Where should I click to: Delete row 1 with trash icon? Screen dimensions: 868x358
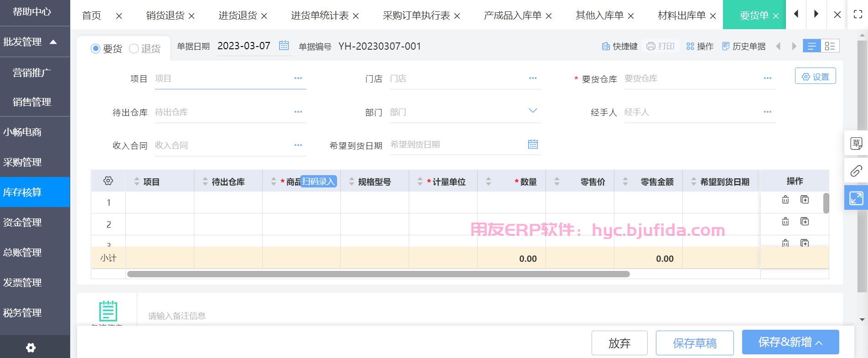tap(785, 200)
